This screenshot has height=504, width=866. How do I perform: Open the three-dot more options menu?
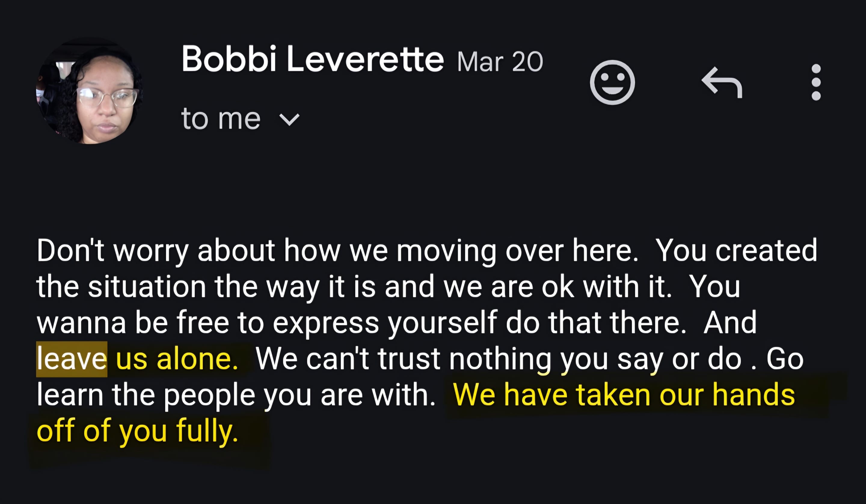tap(816, 82)
